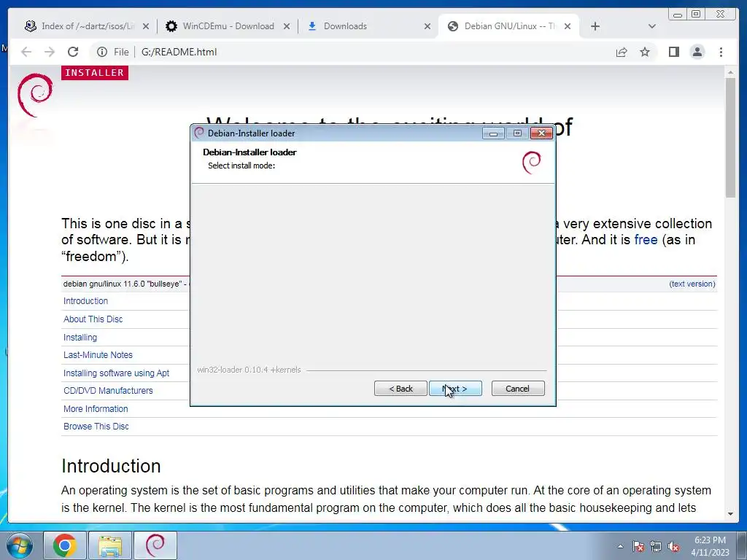This screenshot has height=560, width=747.
Task: Open the muted volume tray icon
Action: [x=673, y=546]
